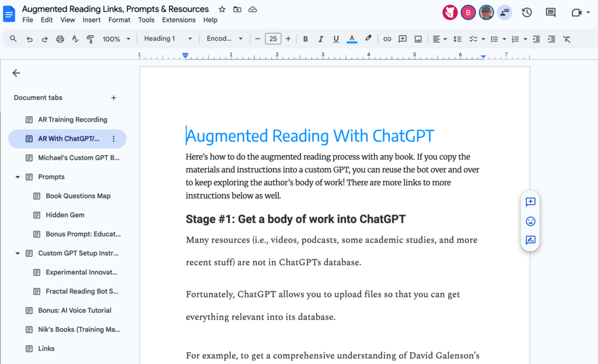Screen dimensions: 598x364
Task: Open Bonus: AI Voice Tutorial tab
Action: pos(67,310)
